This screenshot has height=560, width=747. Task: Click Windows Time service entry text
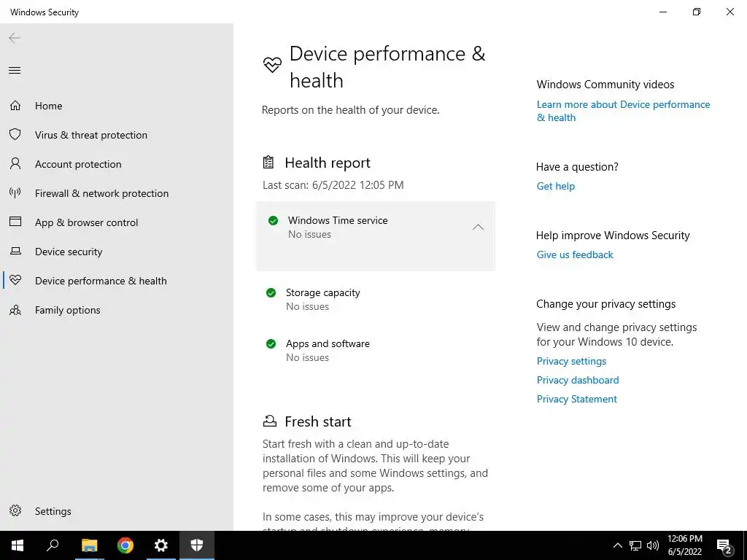[338, 220]
